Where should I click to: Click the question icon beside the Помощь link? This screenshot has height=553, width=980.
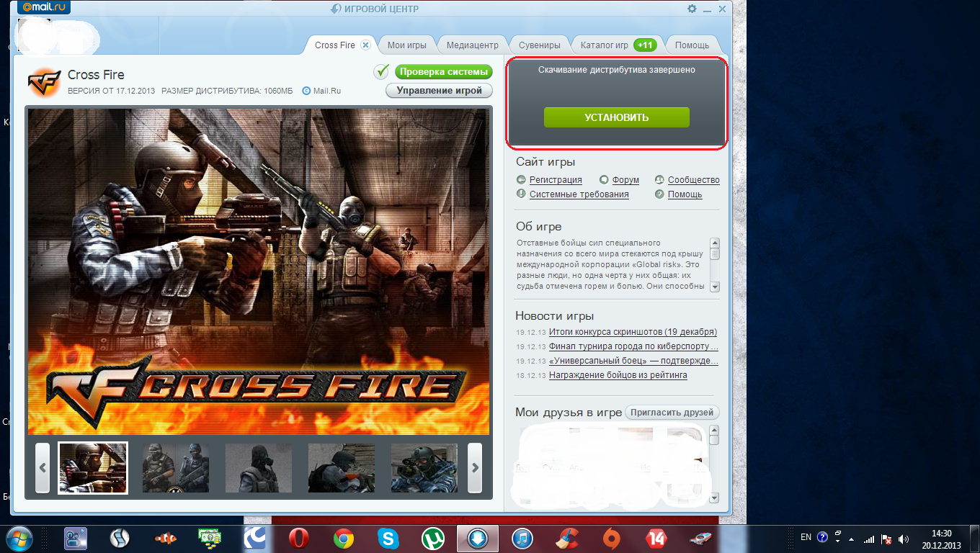point(659,194)
